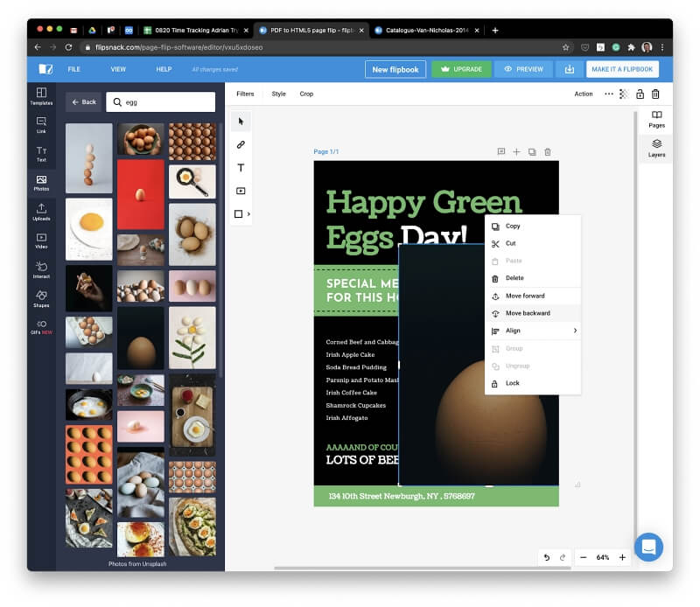700x607 pixels.
Task: Click the egg photo search field
Action: pos(161,102)
